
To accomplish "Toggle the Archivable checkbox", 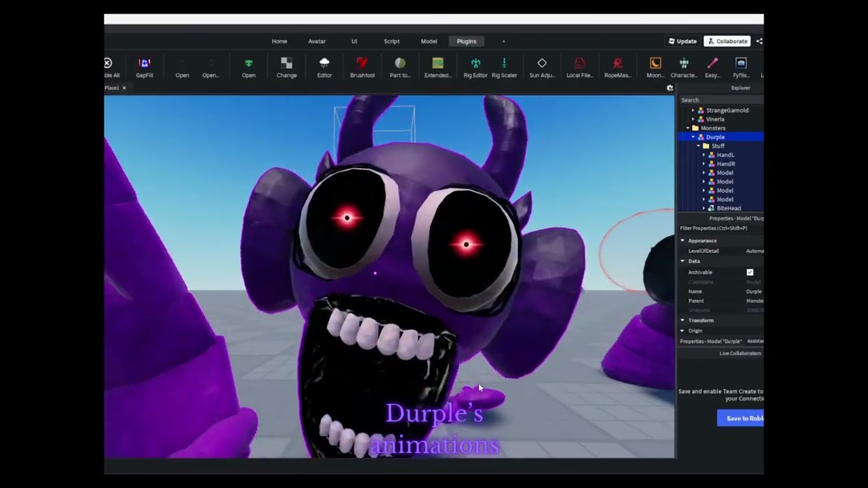I will tap(750, 272).
